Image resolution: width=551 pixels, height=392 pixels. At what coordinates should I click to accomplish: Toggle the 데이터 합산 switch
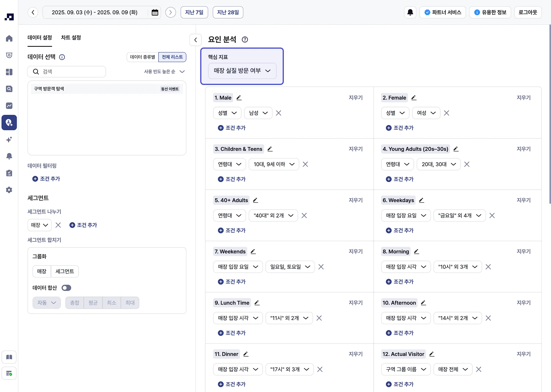[66, 288]
